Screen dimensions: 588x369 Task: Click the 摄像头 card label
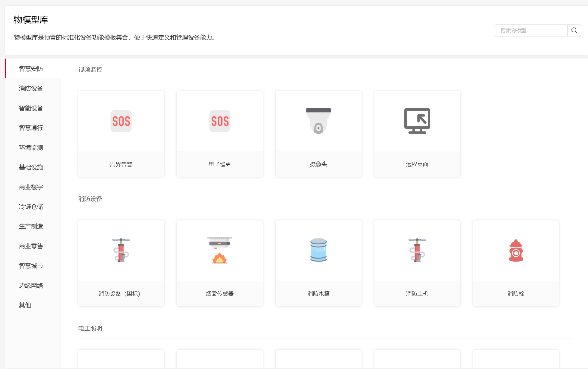(x=319, y=164)
